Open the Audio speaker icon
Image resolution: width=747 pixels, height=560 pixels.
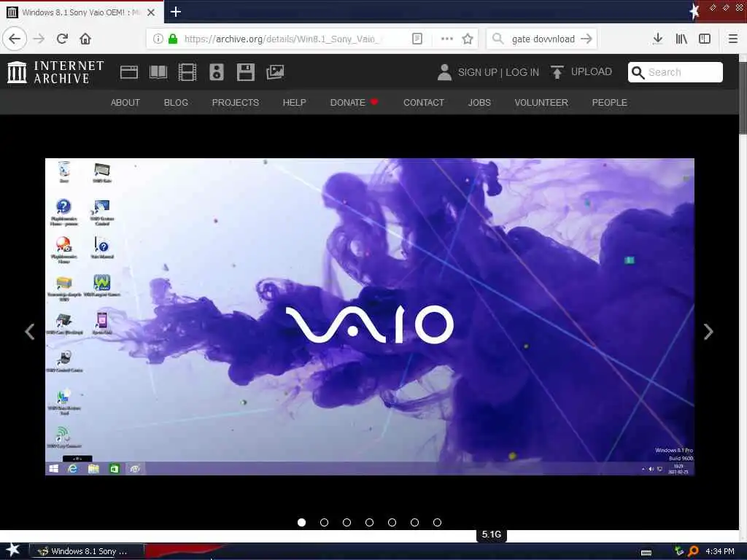point(216,72)
